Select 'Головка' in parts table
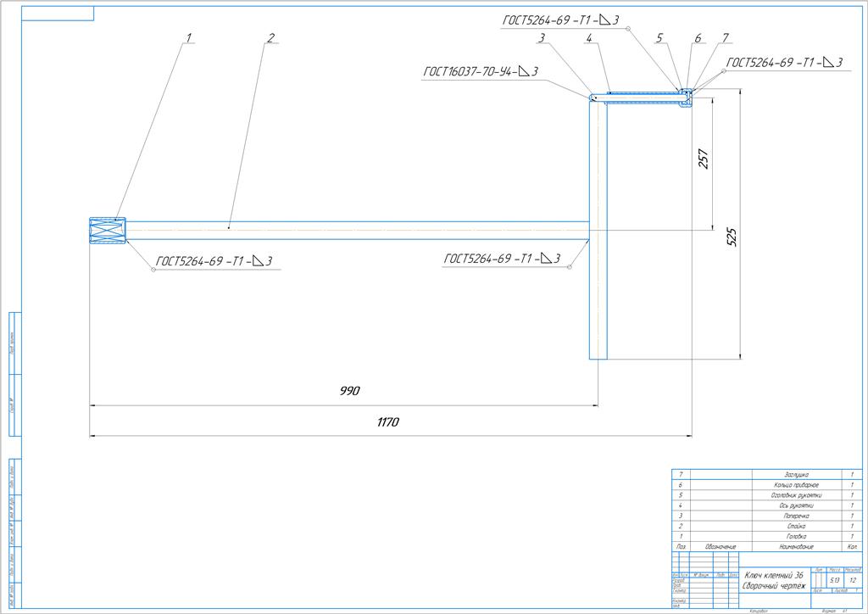The image size is (868, 614). click(x=796, y=537)
